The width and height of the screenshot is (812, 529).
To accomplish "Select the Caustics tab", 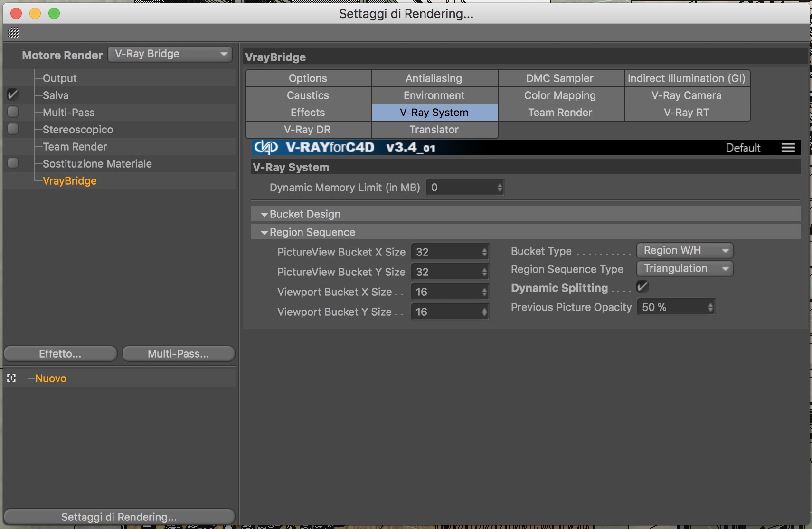I will point(309,95).
